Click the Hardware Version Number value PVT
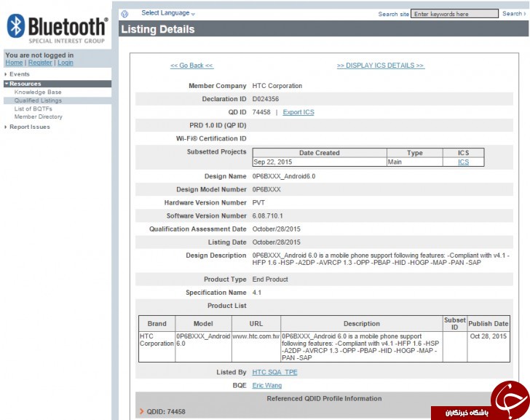This screenshot has height=420, width=530. coord(258,203)
